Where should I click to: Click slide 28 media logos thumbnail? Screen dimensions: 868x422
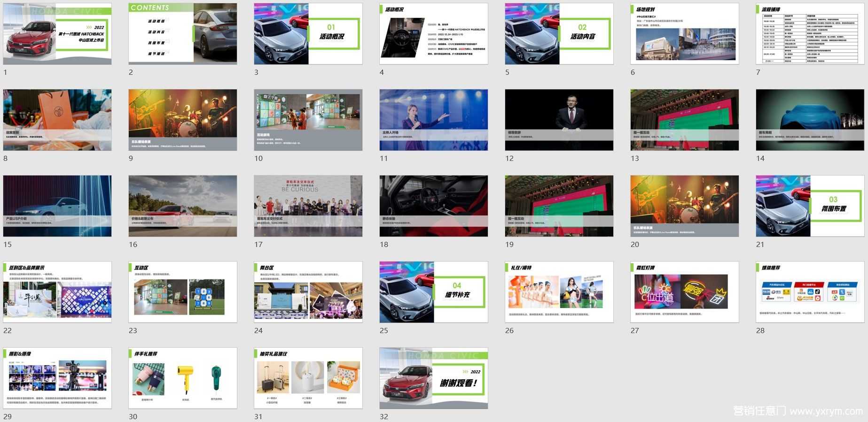click(810, 292)
